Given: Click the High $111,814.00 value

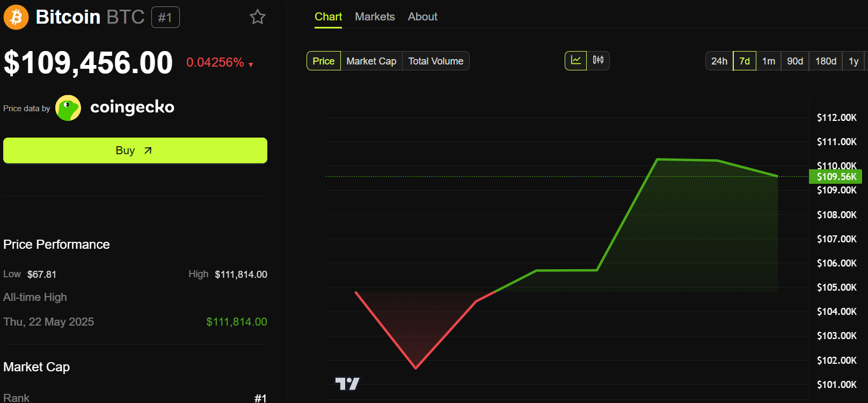Looking at the screenshot, I should pyautogui.click(x=241, y=274).
